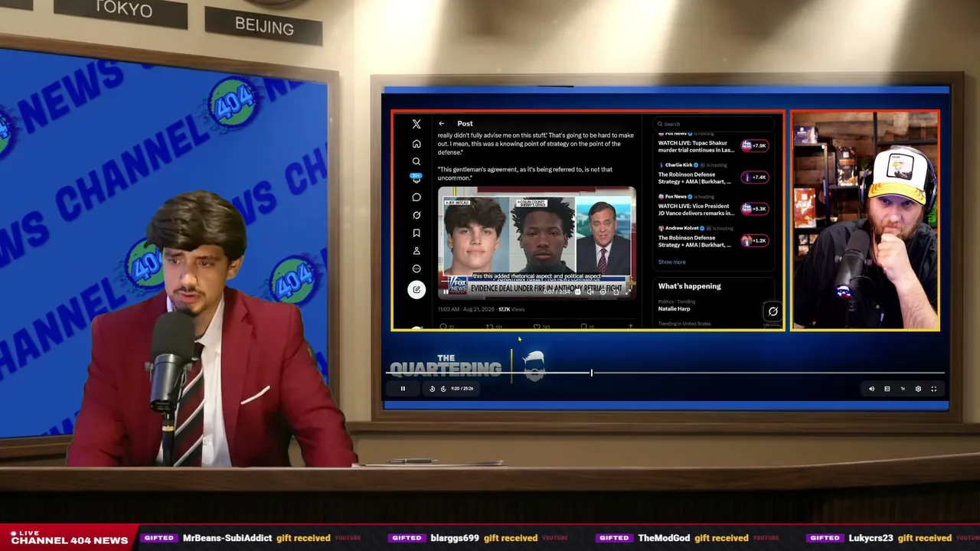Click Lukycrs23 in the gift ticker
This screenshot has width=980, height=551.
tap(871, 538)
